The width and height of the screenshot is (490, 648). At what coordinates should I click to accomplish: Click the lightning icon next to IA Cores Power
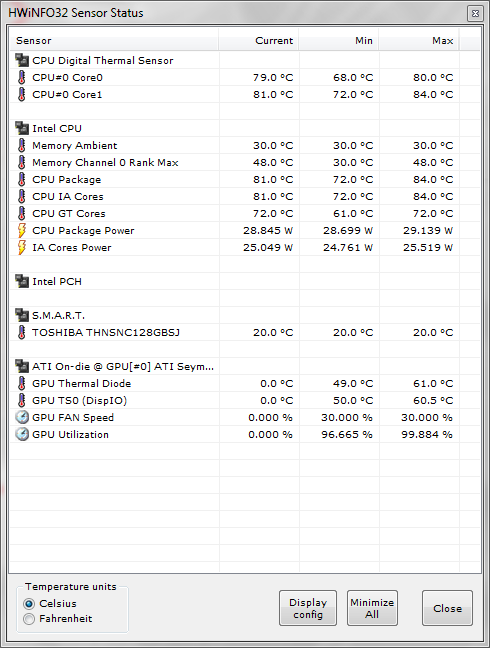click(x=22, y=248)
